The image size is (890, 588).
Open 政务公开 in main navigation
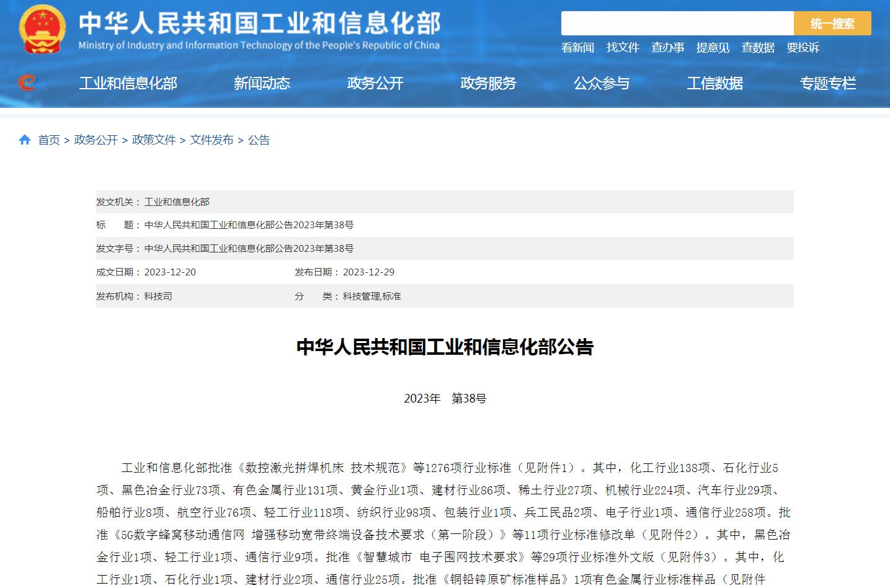point(375,83)
